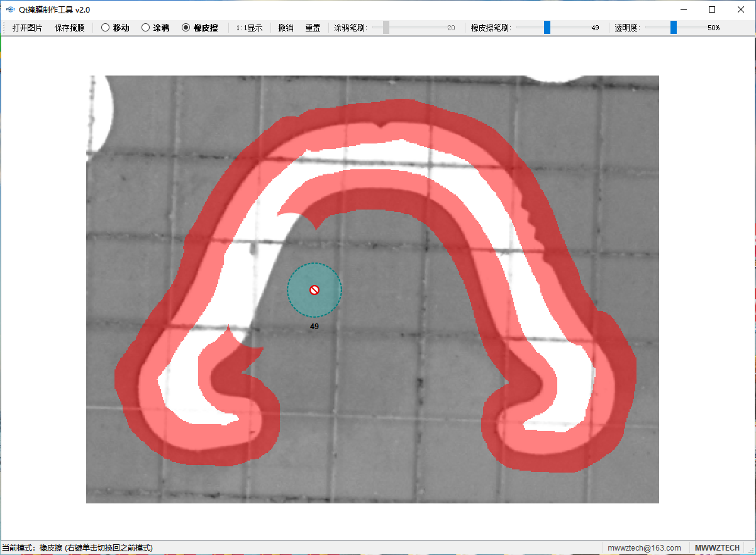Click the toolbar grip handle at left edge
Viewport: 756px width, 555px height.
click(4, 28)
